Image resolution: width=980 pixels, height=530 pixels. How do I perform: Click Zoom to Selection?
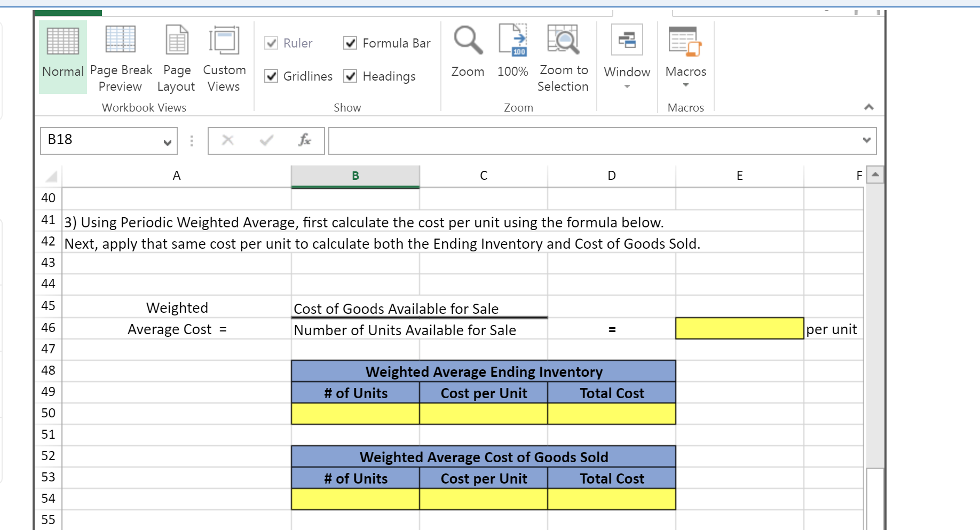[563, 57]
